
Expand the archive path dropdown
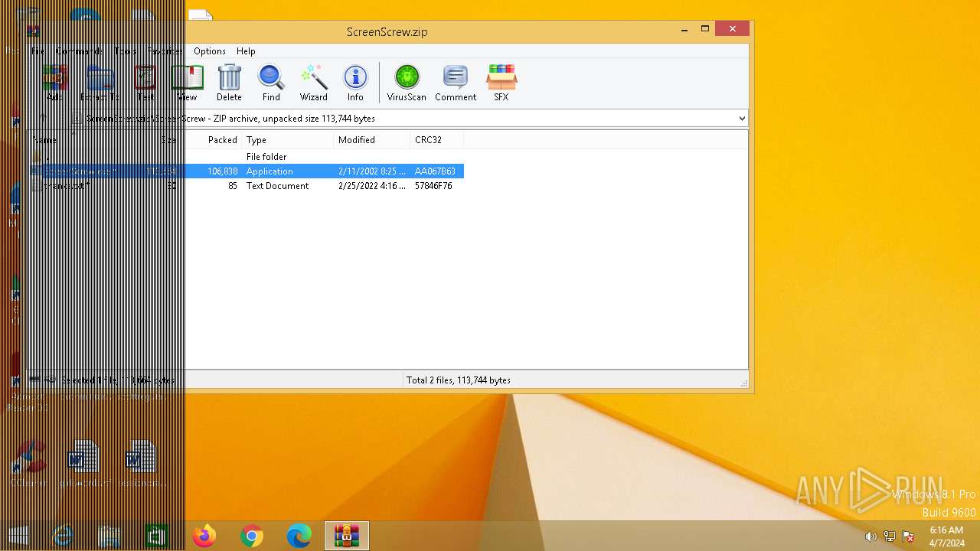741,119
